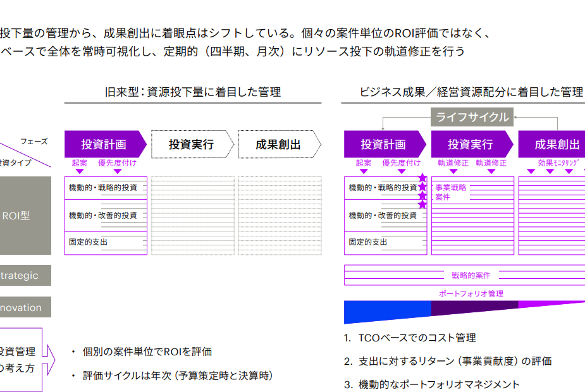Click 事業戦略案件 label in 投資実行 column

coord(451,192)
